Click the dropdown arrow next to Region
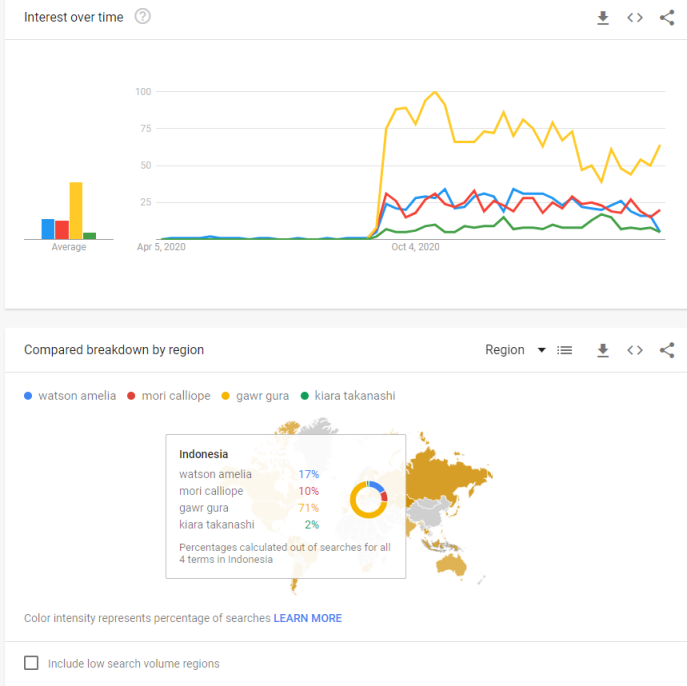 tap(542, 350)
